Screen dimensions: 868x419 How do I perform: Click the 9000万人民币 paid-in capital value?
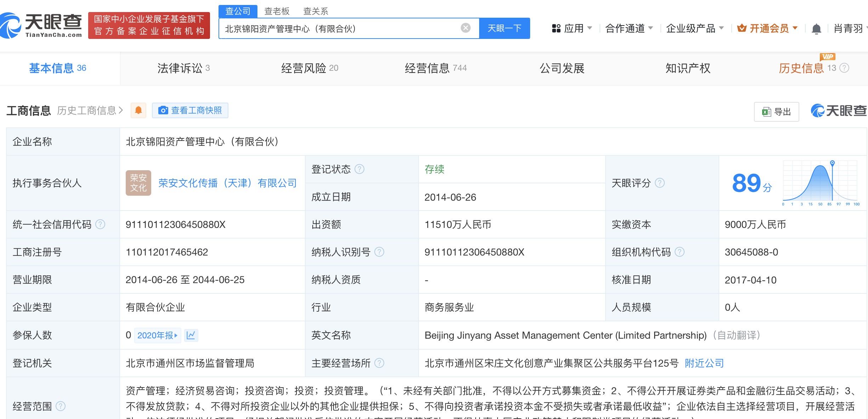point(755,224)
